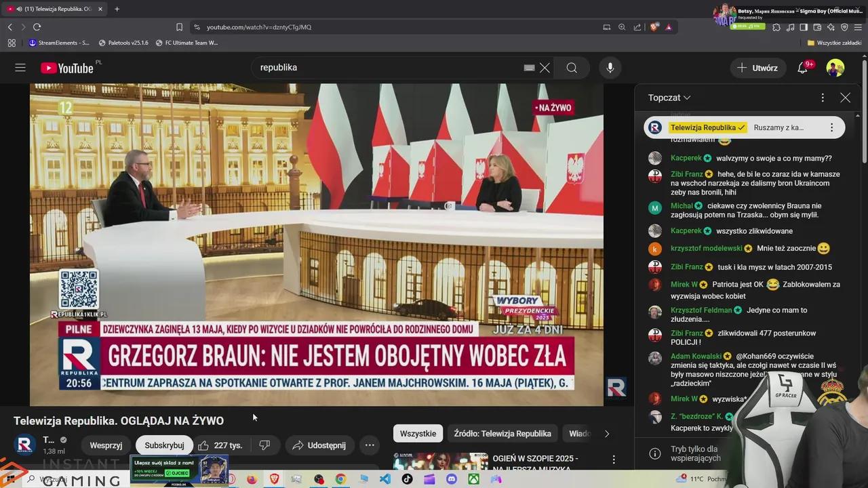
Task: Go back in browser history
Action: pos(9,27)
